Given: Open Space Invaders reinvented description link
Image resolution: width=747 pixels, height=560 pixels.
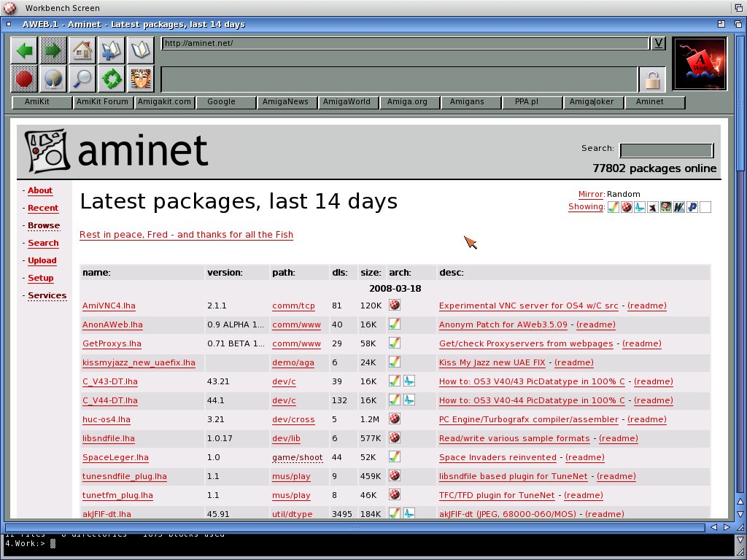Looking at the screenshot, I should [x=498, y=458].
